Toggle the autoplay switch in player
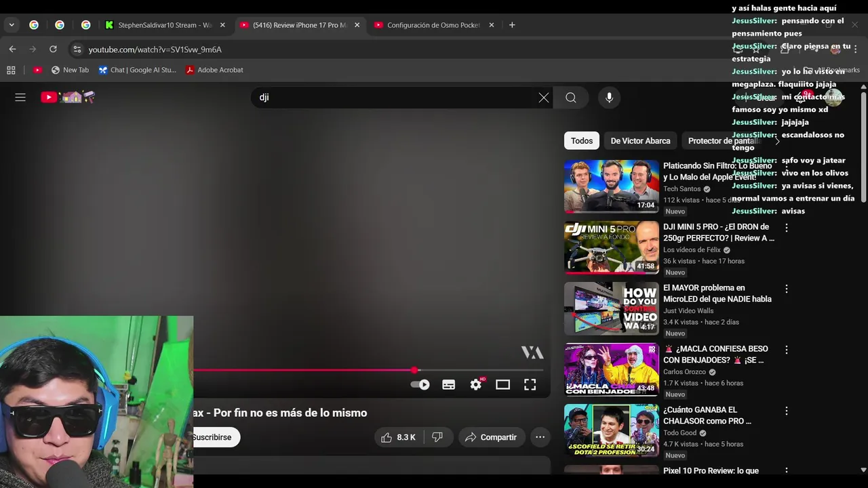The height and width of the screenshot is (488, 868). 420,384
